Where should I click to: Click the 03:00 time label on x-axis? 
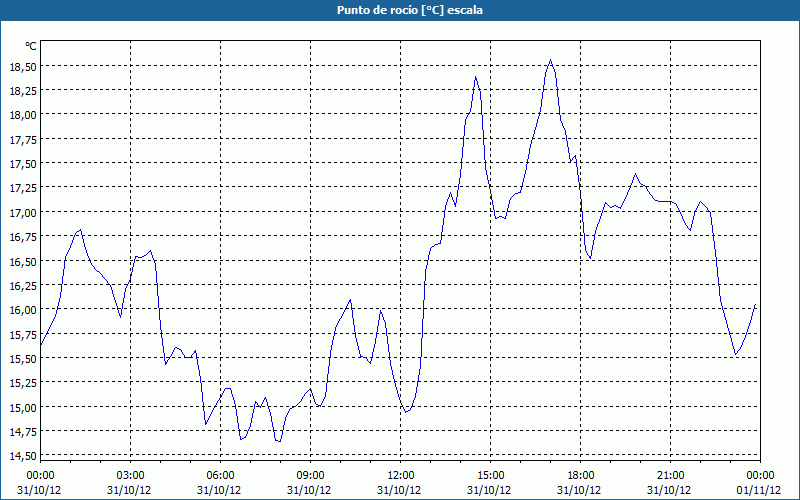point(130,476)
